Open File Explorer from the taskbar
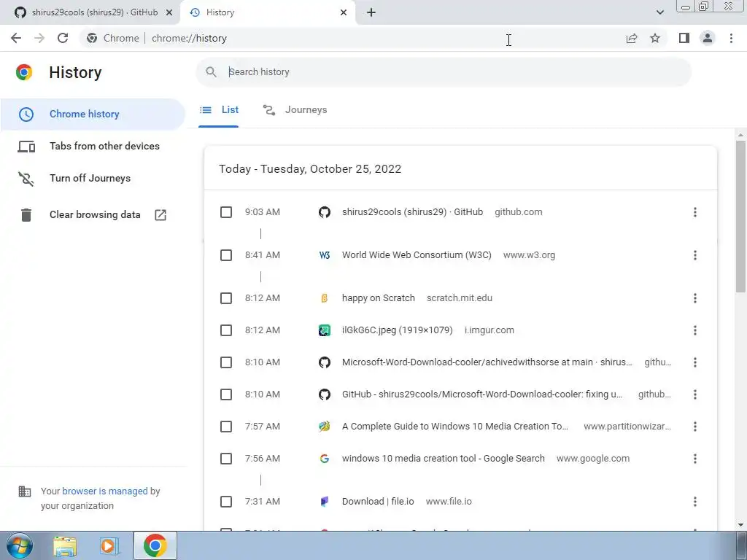Viewport: 747px width, 560px height. coord(65,545)
